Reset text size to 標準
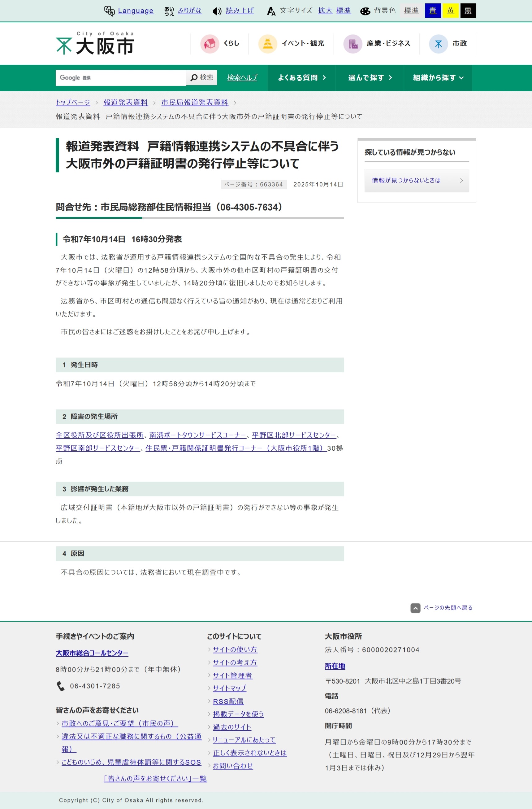 click(x=344, y=11)
